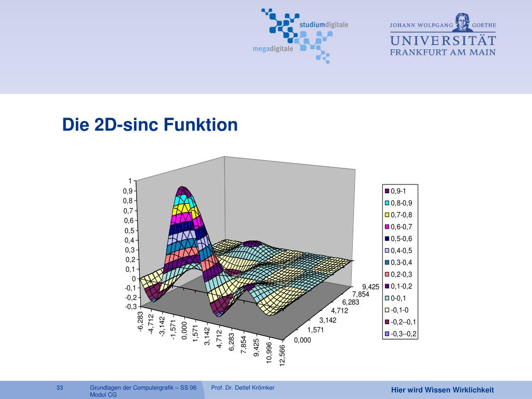Viewport: 532px width, 399px height.
Task: Click the UNIVERSITÄT wordmark
Action: 443,41
